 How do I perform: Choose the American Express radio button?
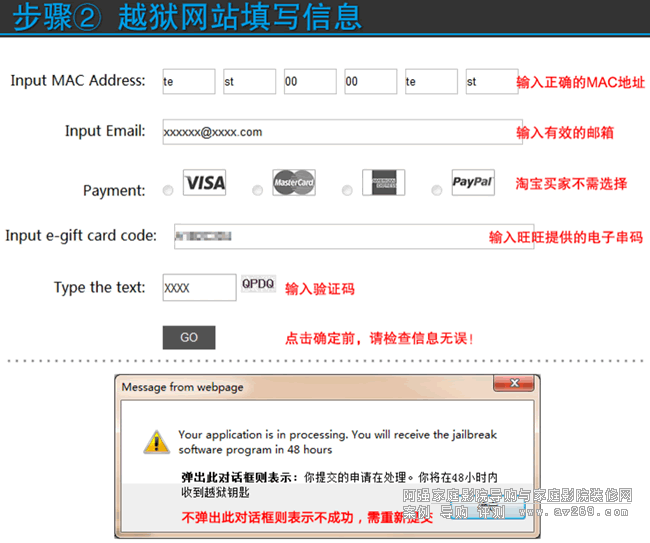click(346, 190)
